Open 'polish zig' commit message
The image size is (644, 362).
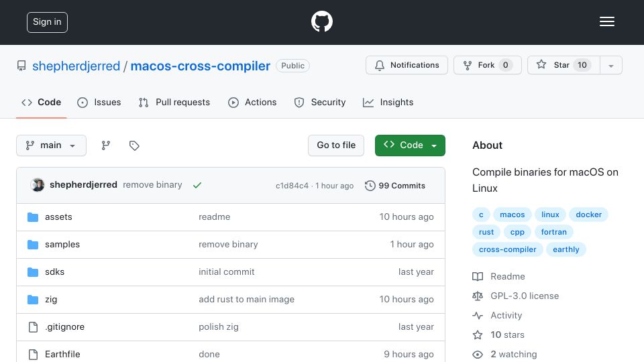(219, 326)
